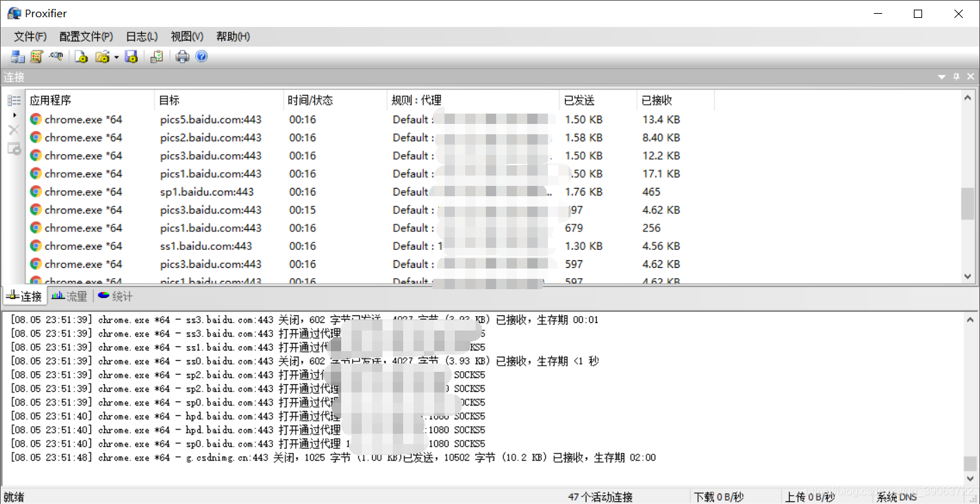Click the 系统 DNS status entry
980x504 pixels.
click(897, 496)
